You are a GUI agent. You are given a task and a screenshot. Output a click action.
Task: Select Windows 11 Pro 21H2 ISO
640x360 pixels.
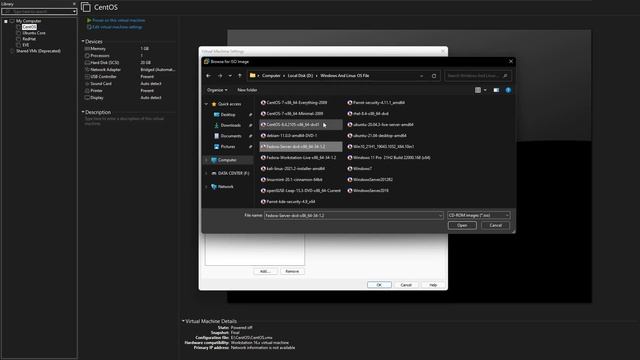click(x=389, y=158)
